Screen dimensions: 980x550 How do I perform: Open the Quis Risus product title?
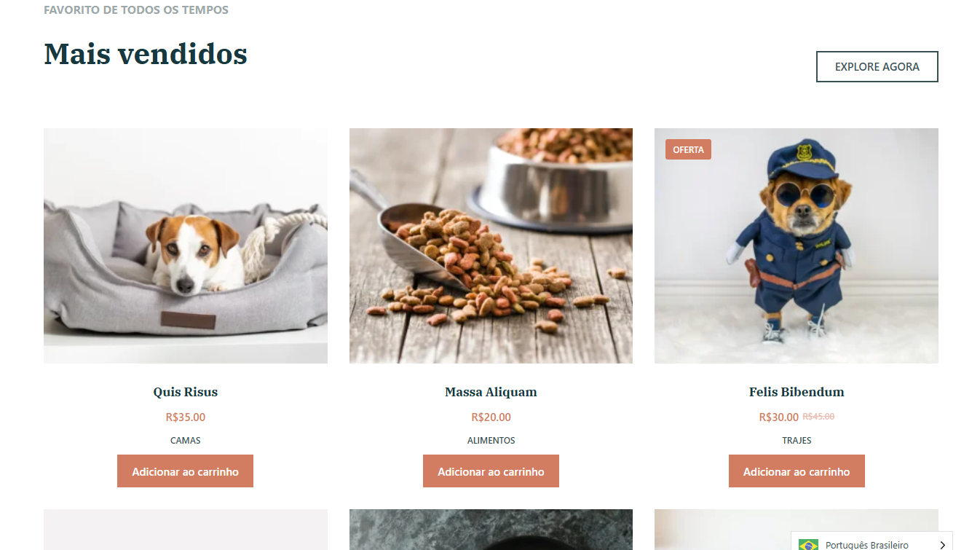pos(186,392)
